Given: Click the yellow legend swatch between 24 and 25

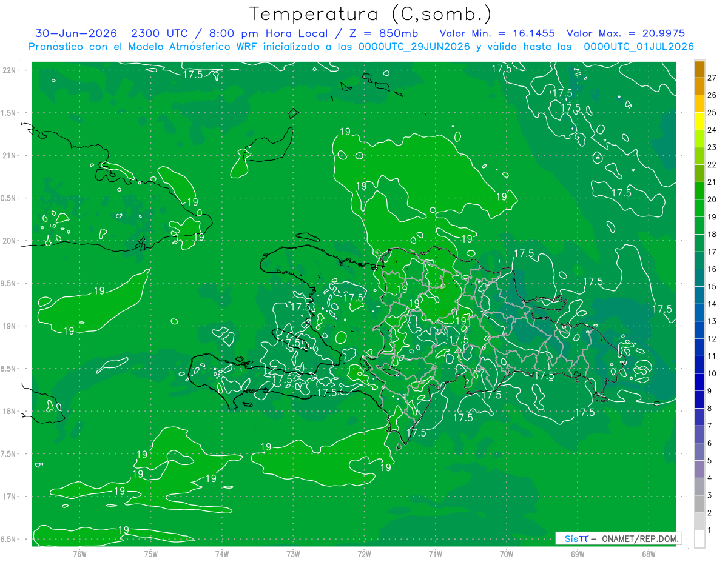Looking at the screenshot, I should coord(699,121).
